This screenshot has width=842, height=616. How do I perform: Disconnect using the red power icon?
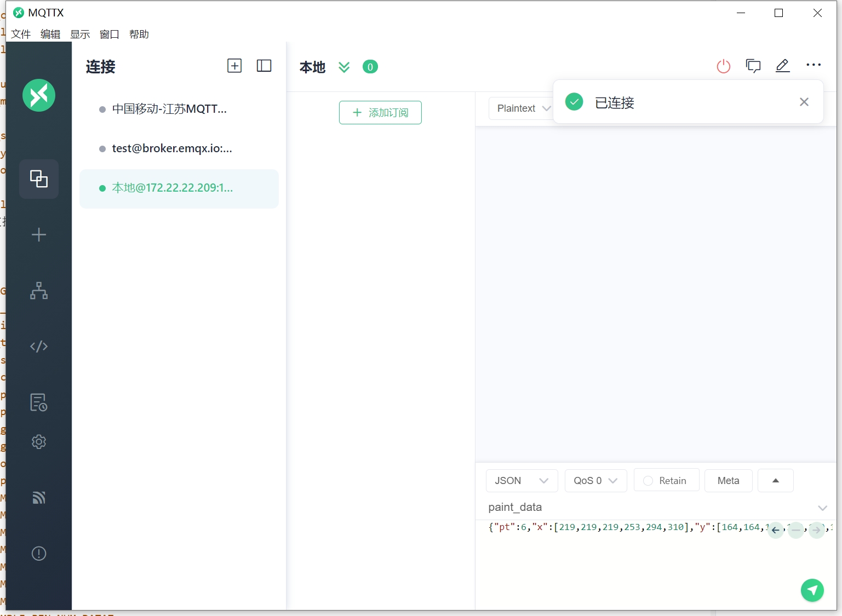(x=724, y=66)
